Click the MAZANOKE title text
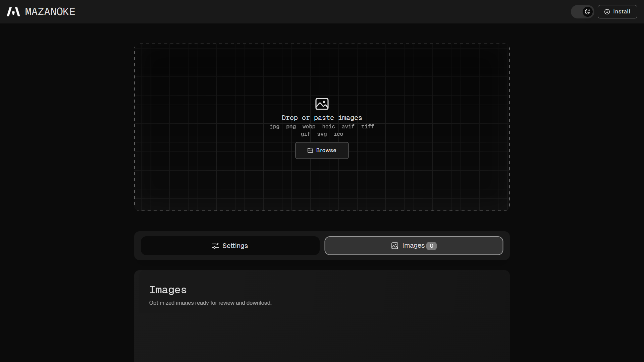The image size is (644, 362). pos(50,12)
